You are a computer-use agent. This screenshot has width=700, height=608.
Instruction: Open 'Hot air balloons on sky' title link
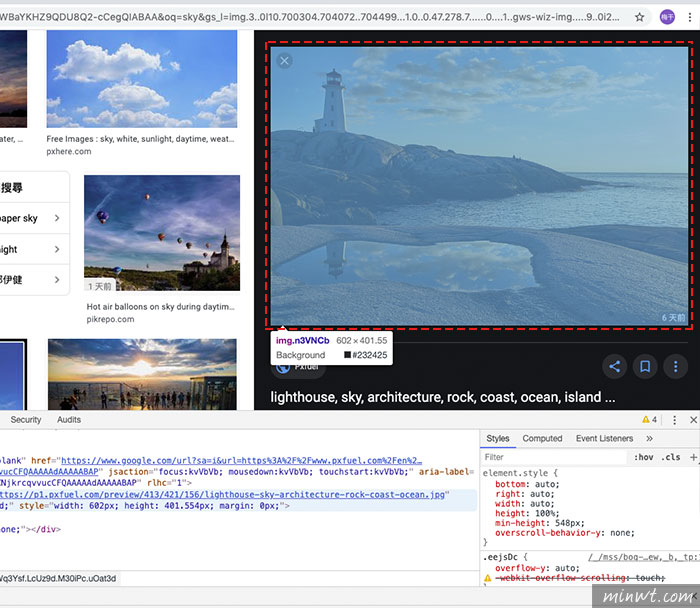point(160,307)
